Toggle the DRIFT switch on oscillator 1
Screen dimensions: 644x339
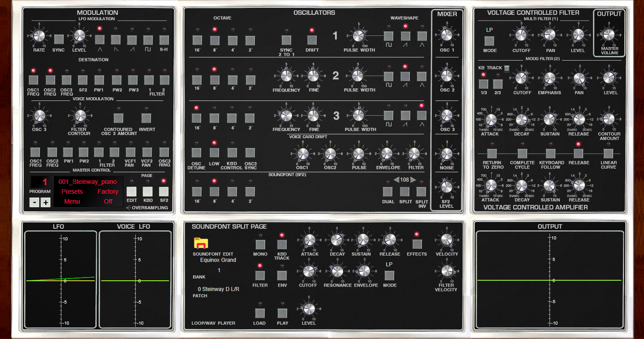tap(312, 40)
